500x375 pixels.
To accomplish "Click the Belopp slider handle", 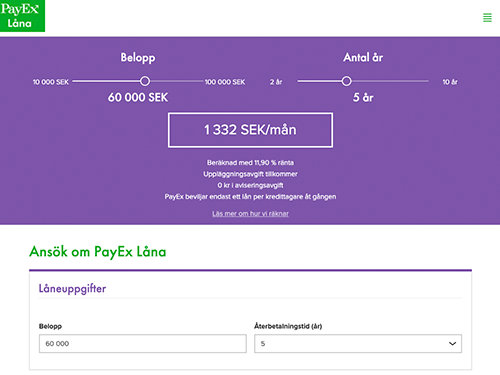I will pyautogui.click(x=145, y=81).
